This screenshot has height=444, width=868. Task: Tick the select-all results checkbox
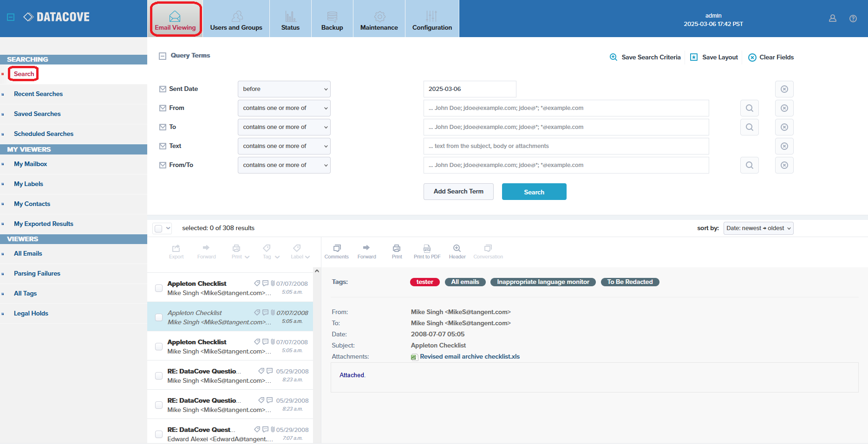tap(158, 228)
